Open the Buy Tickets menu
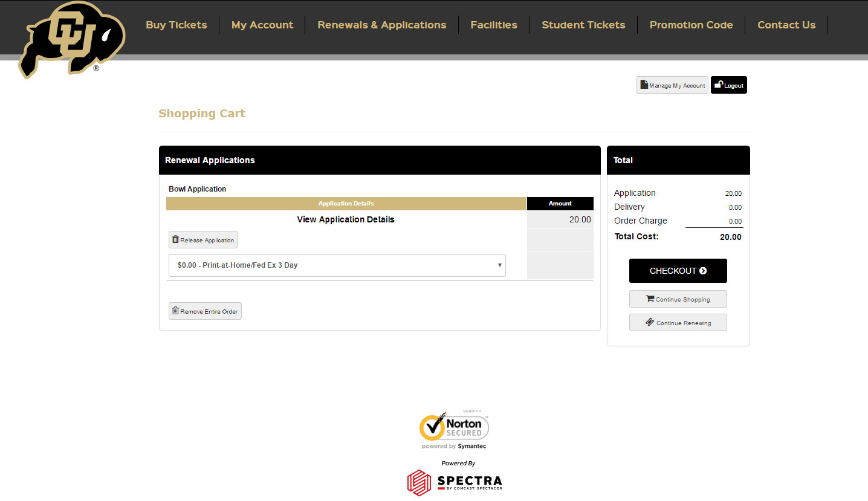This screenshot has width=868, height=501. click(177, 25)
